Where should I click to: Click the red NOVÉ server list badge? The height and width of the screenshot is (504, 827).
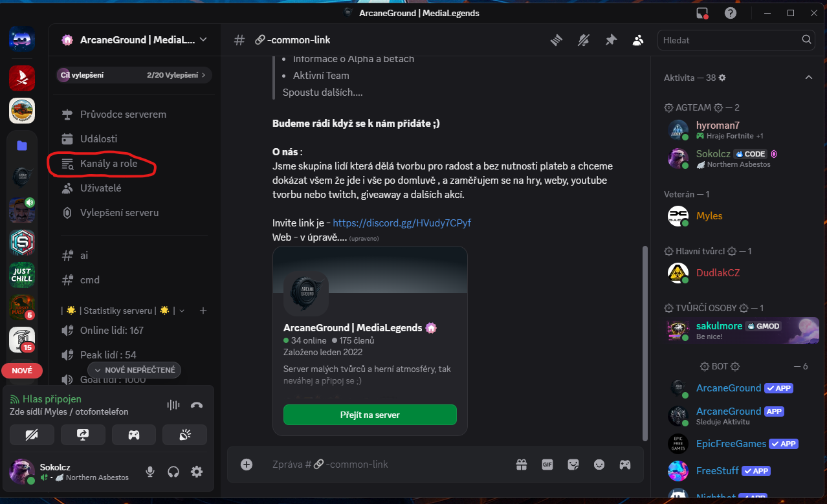[22, 371]
